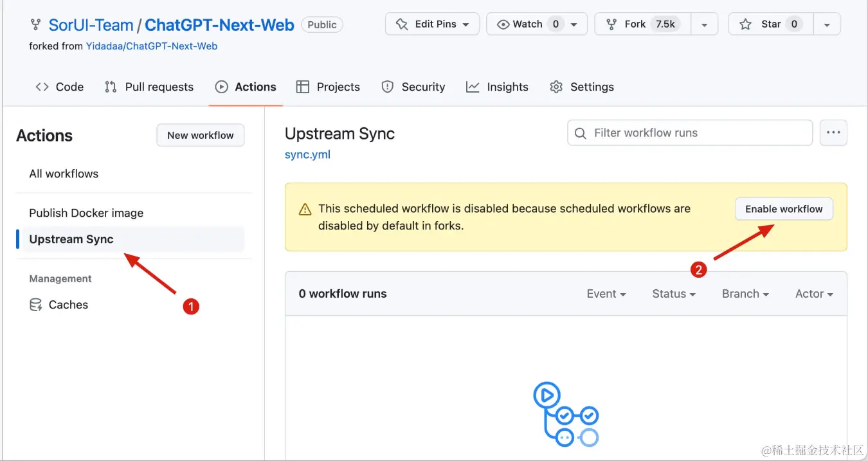This screenshot has width=868, height=461.
Task: Expand the Star lists dropdown arrow
Action: coord(827,24)
